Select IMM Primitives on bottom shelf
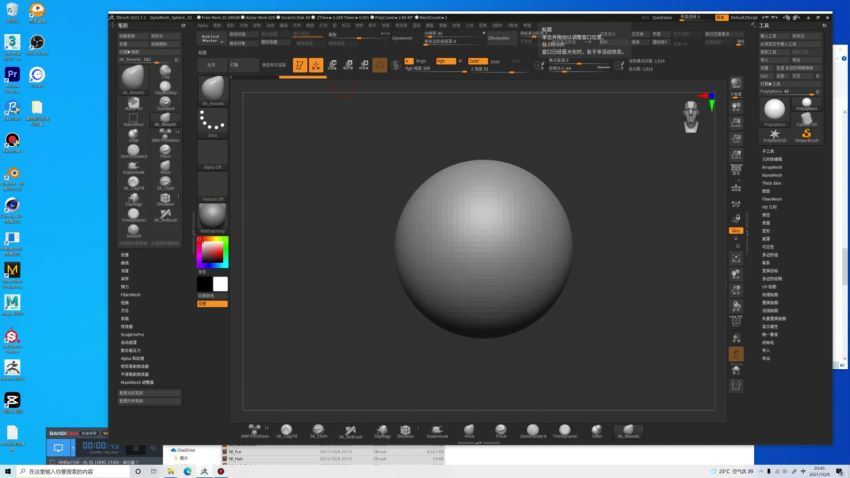The width and height of the screenshot is (850, 478). click(x=255, y=431)
